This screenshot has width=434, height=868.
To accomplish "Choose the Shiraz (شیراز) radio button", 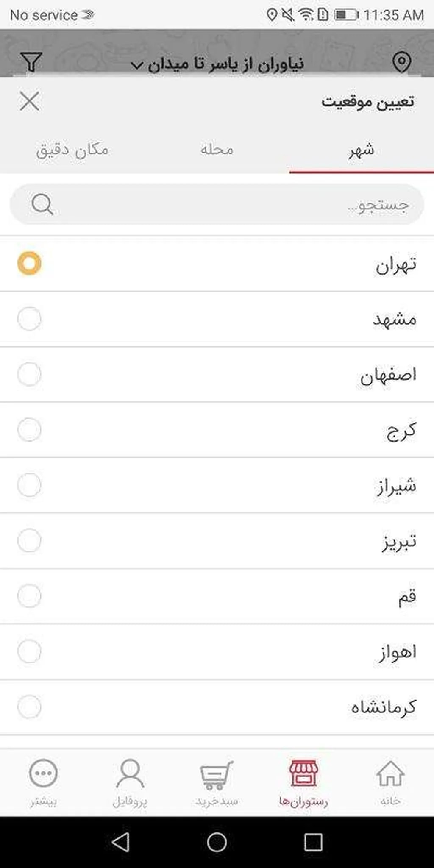I will (29, 485).
